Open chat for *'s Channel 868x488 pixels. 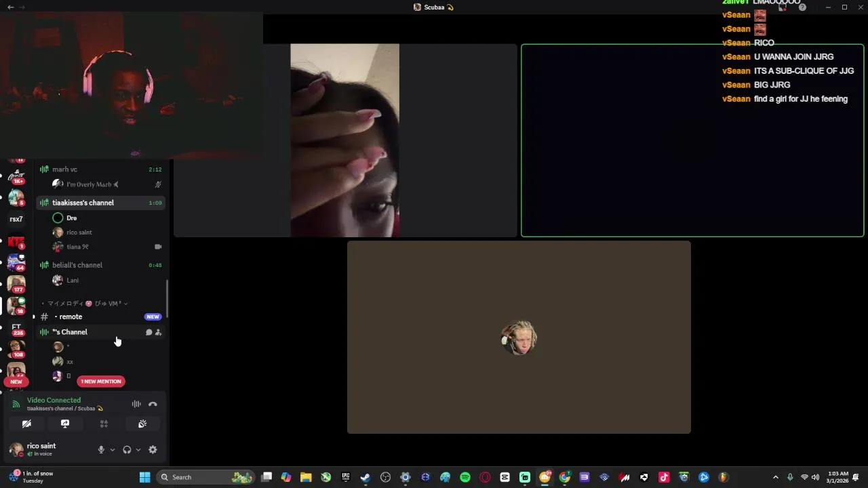149,332
